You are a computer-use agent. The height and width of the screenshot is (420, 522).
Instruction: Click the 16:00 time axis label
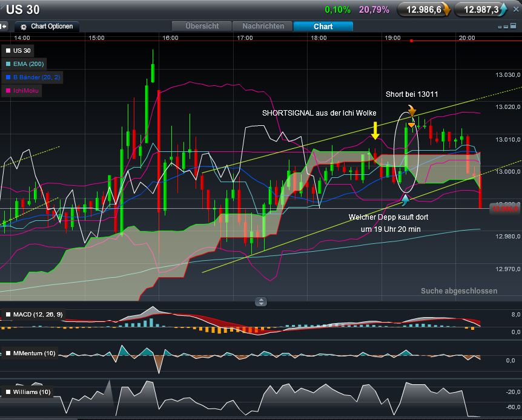[170, 38]
